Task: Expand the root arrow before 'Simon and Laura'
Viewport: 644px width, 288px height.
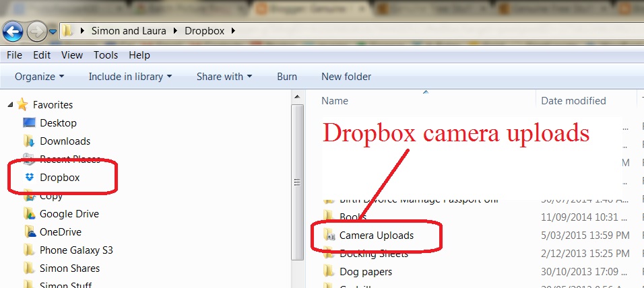Action: point(82,31)
